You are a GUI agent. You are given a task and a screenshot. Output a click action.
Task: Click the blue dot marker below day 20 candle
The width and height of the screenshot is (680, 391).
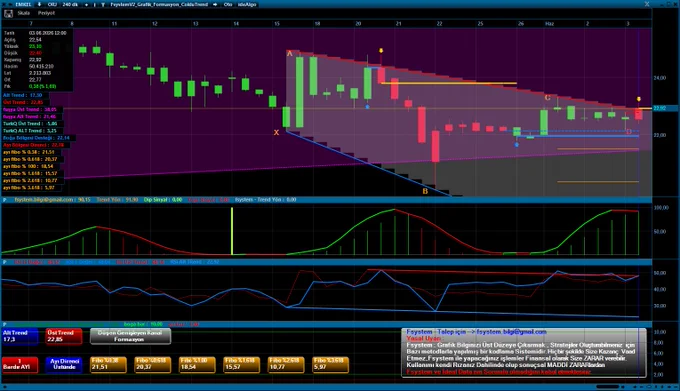367,107
